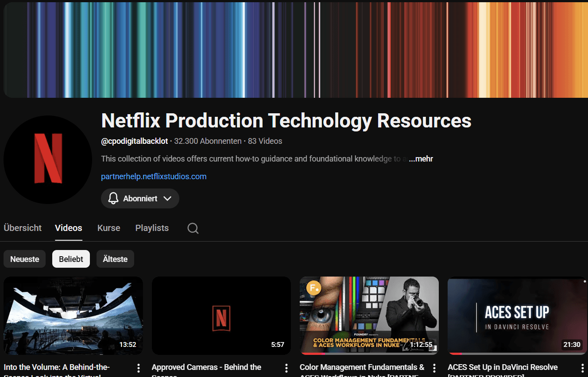Select the Beliebt sort chip
The width and height of the screenshot is (588, 377).
click(71, 259)
